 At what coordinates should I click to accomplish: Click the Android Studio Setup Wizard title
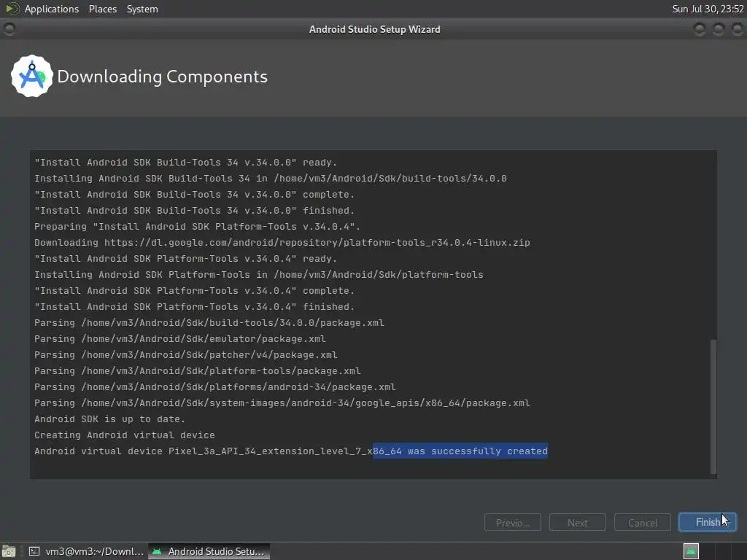coord(374,29)
